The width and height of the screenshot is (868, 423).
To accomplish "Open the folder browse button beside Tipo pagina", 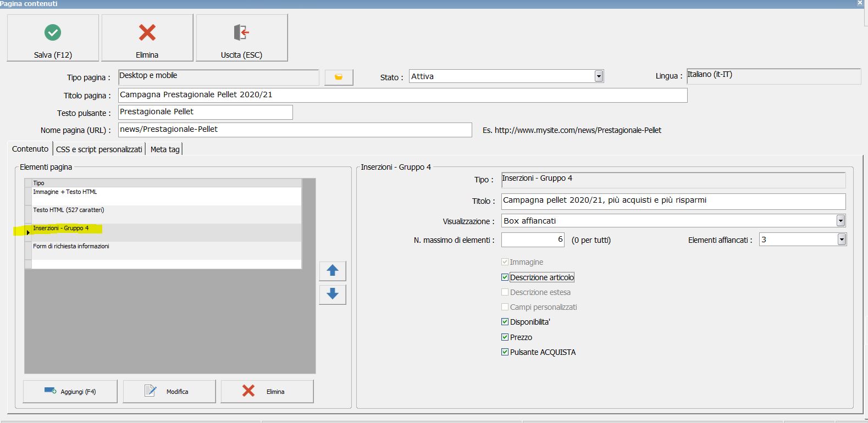I will point(339,77).
